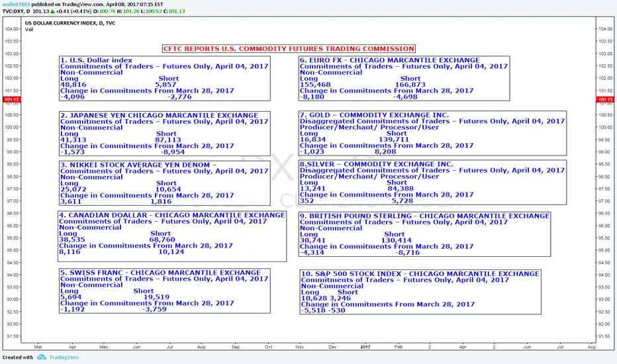
Task: Select the 7. GOLD heading
Action: [374, 115]
